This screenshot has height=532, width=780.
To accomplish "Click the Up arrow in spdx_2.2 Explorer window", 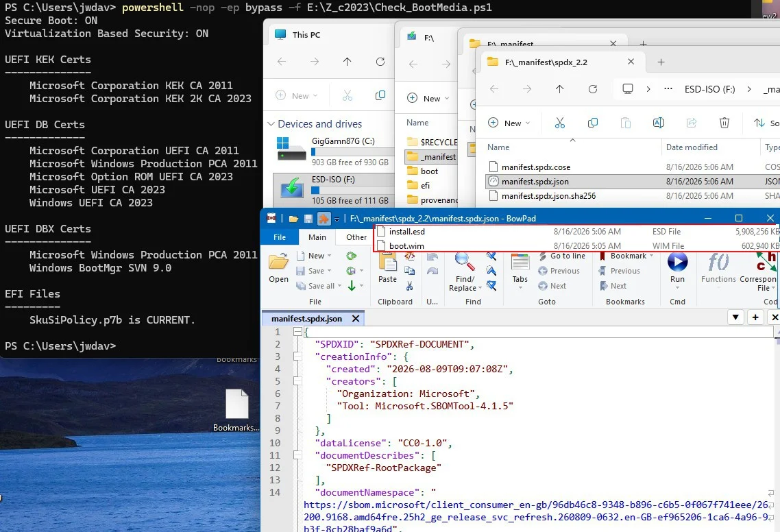I will tap(559, 89).
